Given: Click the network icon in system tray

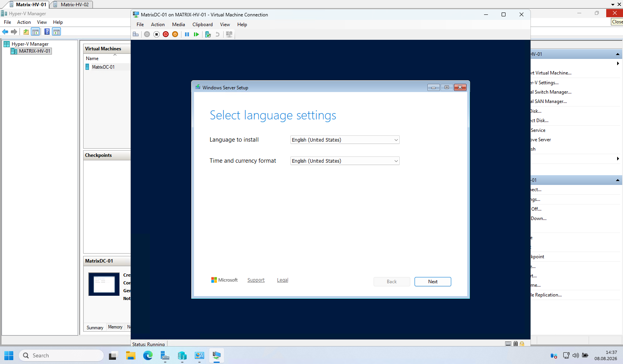Looking at the screenshot, I should click(566, 355).
